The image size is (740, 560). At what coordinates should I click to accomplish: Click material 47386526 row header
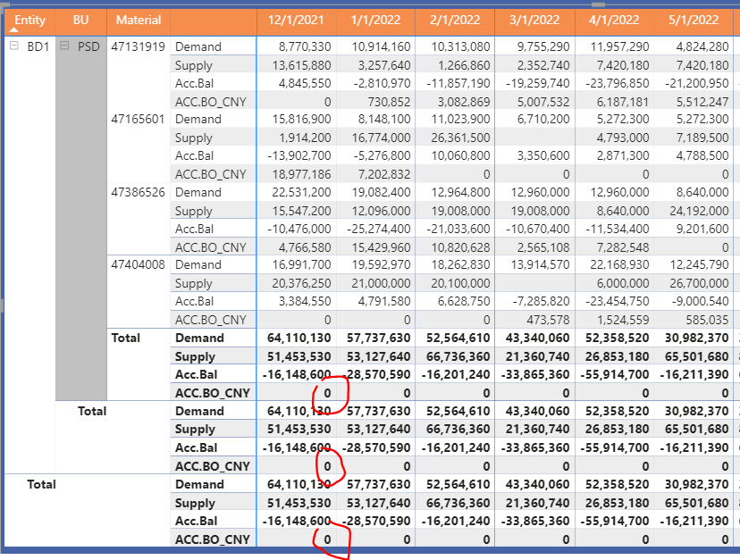click(139, 192)
